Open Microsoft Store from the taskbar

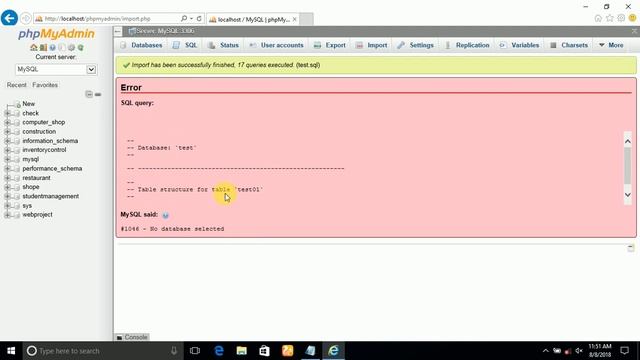pyautogui.click(x=264, y=351)
